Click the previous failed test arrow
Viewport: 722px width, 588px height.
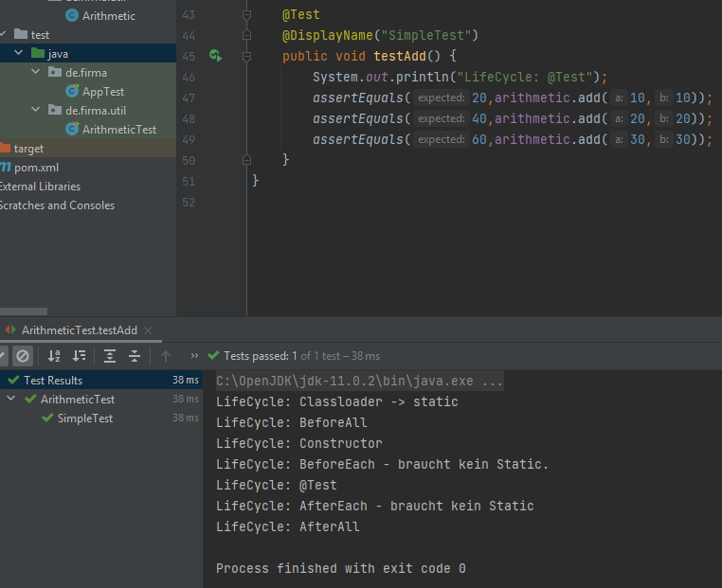pos(166,356)
